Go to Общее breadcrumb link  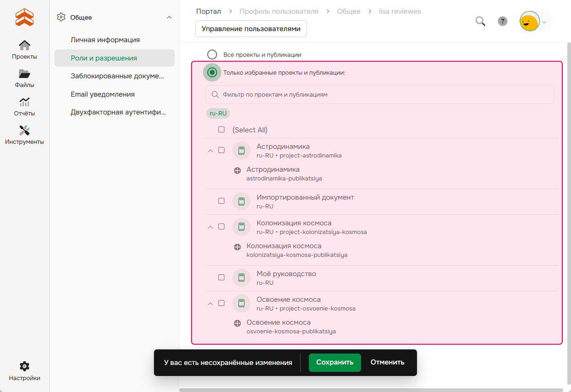349,11
